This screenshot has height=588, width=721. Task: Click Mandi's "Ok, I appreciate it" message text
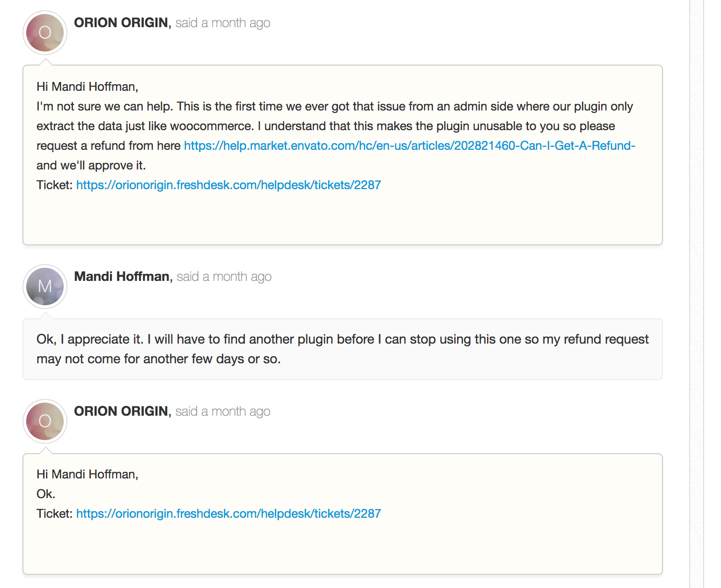(x=343, y=349)
